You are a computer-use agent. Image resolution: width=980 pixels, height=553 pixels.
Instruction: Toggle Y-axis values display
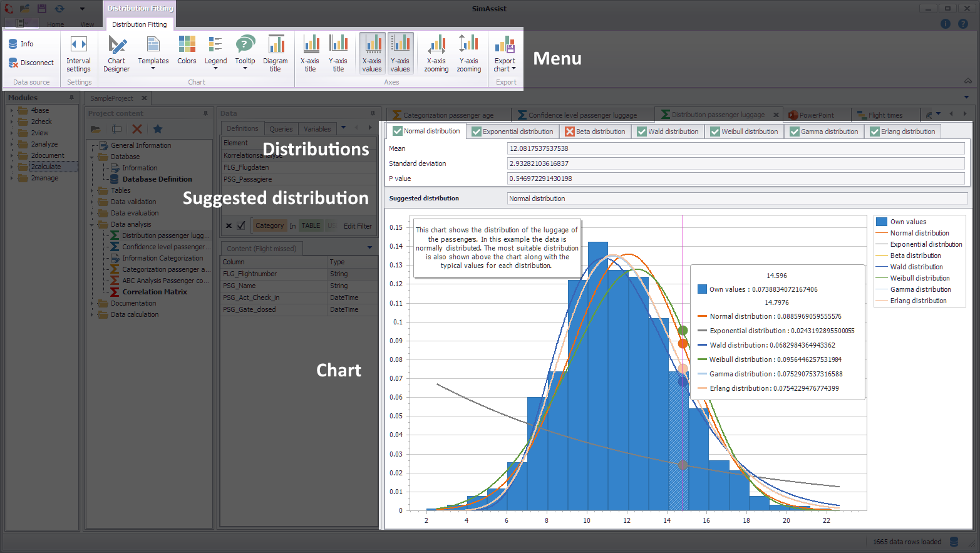pyautogui.click(x=400, y=53)
